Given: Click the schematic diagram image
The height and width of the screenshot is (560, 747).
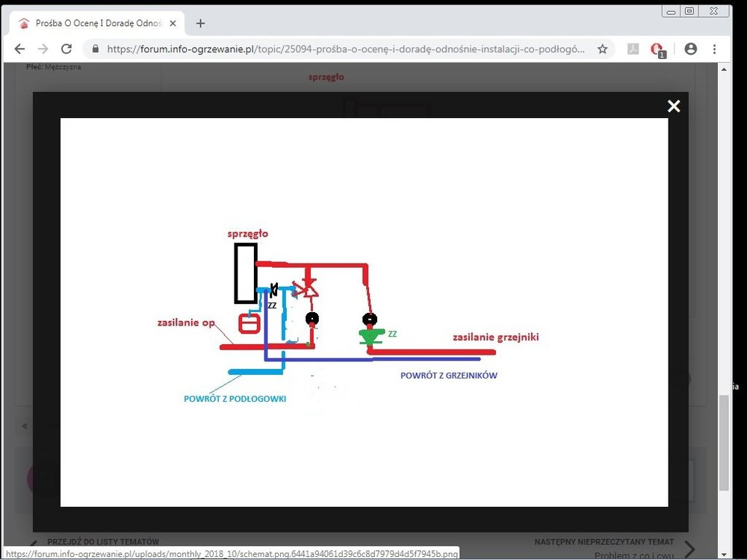Looking at the screenshot, I should 364,311.
